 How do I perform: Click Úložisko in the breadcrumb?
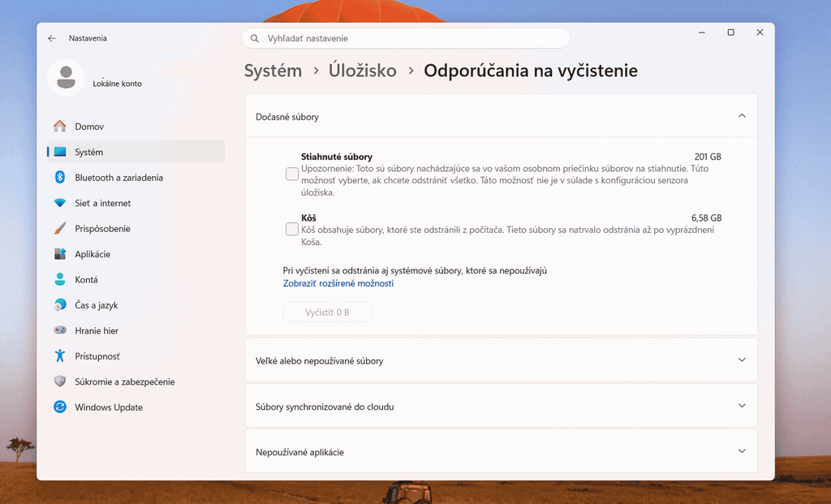[363, 71]
